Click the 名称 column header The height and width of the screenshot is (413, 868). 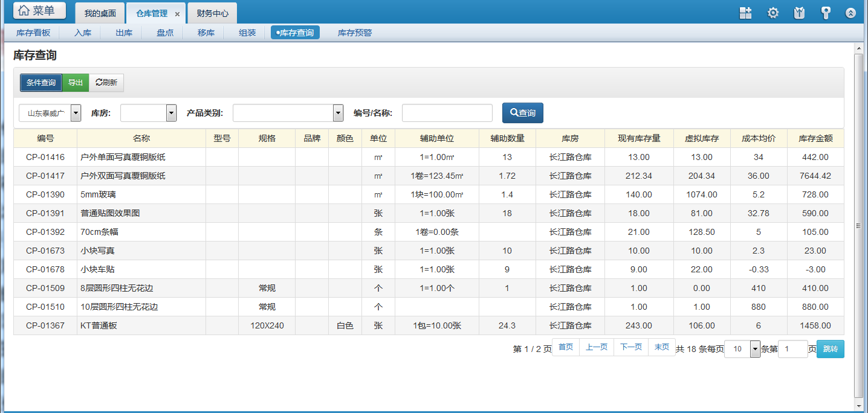pyautogui.click(x=141, y=138)
